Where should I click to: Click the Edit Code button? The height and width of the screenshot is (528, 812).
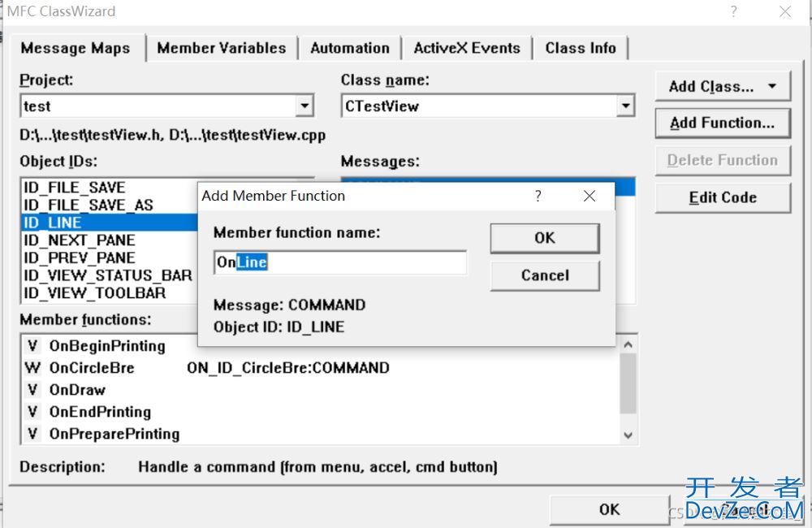723,198
